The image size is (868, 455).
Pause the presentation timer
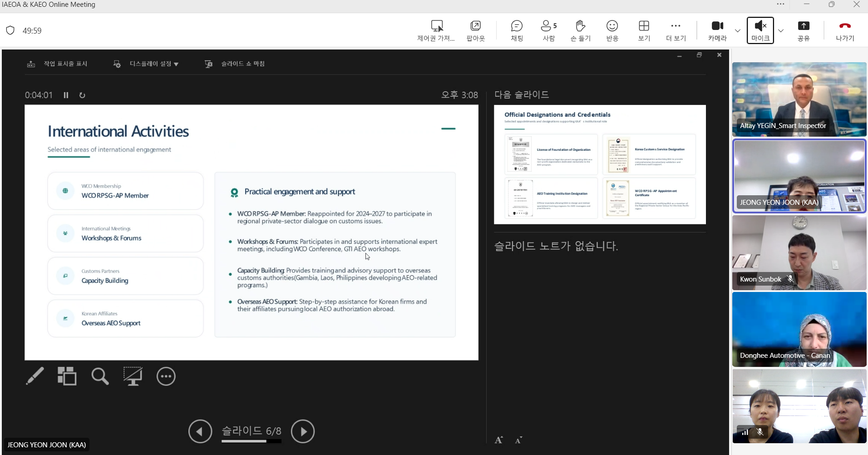66,95
